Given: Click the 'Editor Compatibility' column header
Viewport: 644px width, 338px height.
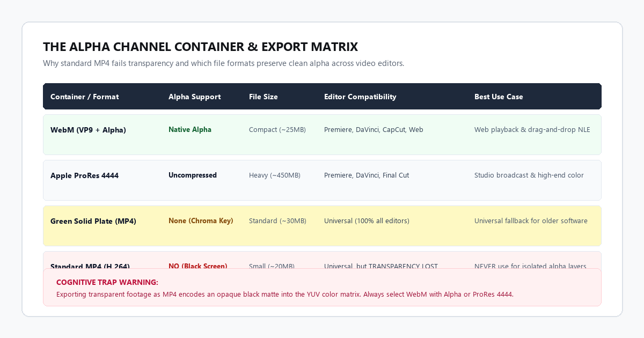Looking at the screenshot, I should point(360,97).
